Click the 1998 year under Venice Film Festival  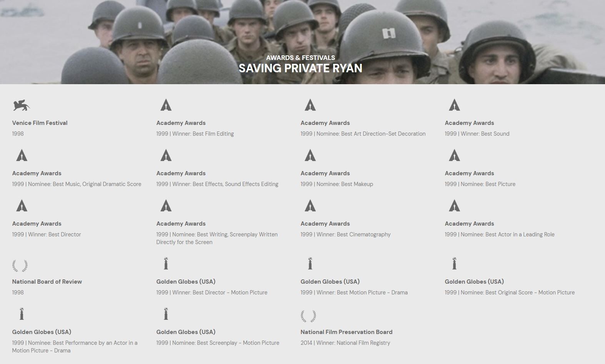(18, 134)
